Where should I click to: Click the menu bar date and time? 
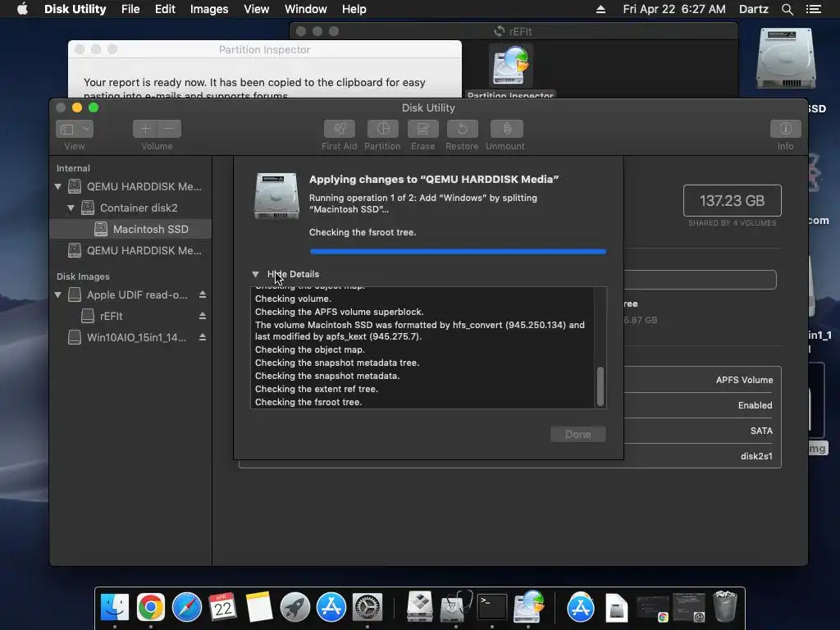674,9
